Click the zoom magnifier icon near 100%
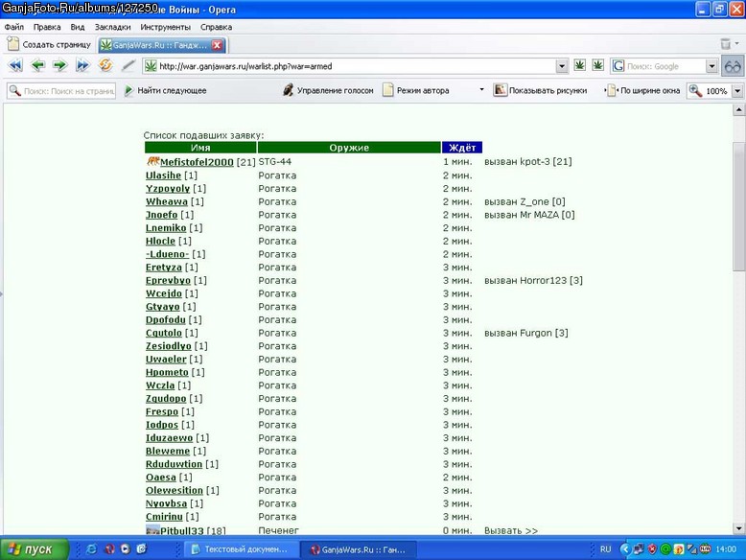Viewport: 746px width, 560px height. coord(695,90)
